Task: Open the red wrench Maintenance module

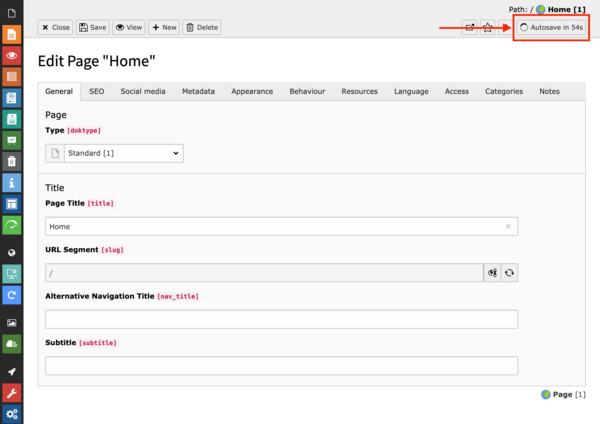Action: 11,393
